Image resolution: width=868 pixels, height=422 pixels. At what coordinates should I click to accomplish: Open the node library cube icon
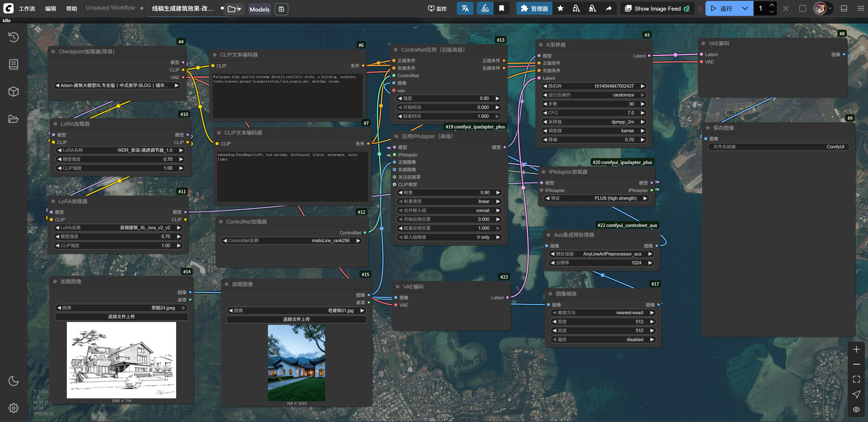click(x=14, y=92)
